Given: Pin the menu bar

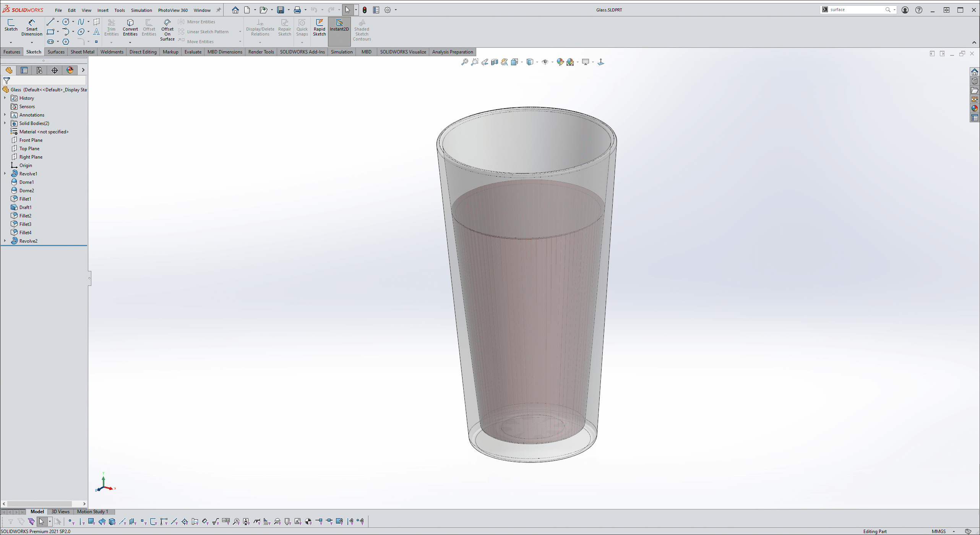Looking at the screenshot, I should (219, 10).
